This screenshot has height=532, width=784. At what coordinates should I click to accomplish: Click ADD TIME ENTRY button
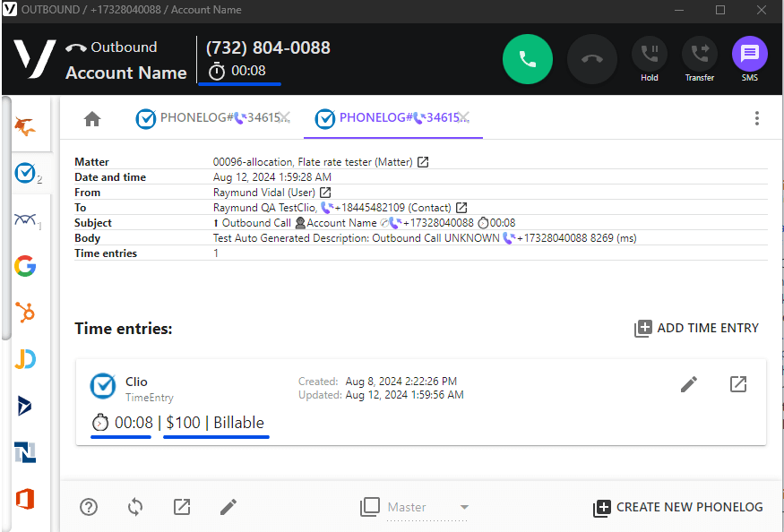(696, 328)
